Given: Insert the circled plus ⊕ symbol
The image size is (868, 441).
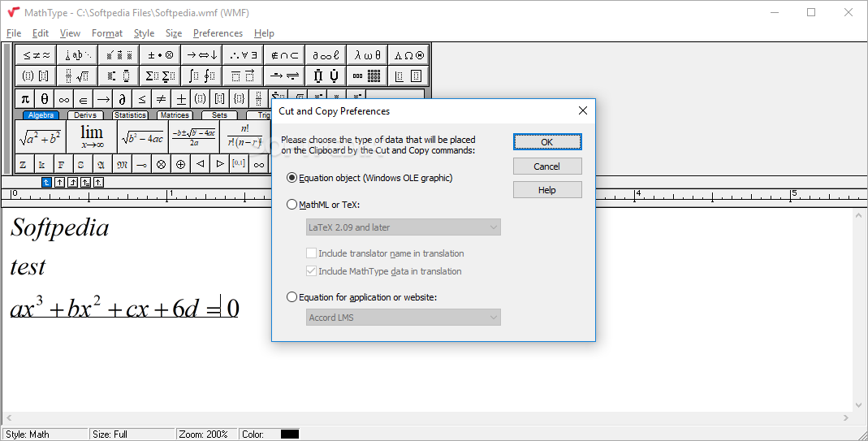Looking at the screenshot, I should coord(180,164).
